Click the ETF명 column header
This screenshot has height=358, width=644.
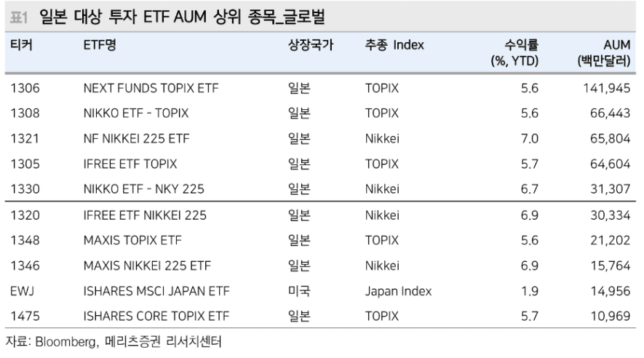click(x=100, y=46)
